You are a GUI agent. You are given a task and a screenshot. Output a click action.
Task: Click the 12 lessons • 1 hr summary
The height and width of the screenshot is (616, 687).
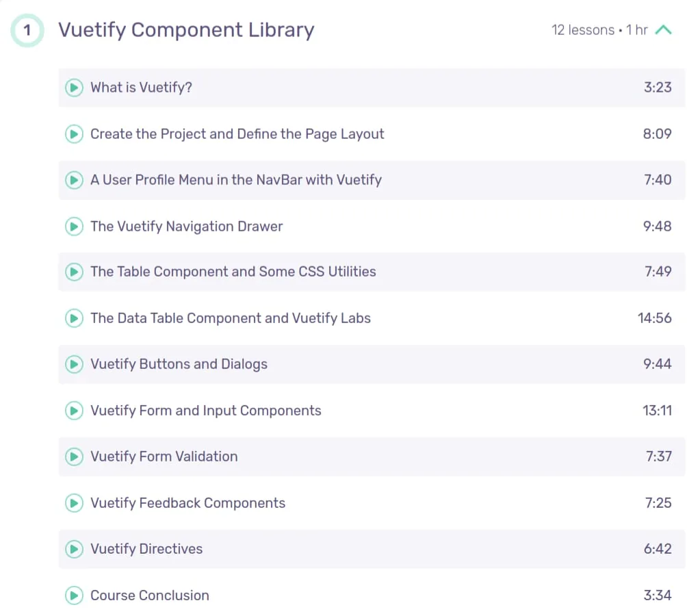(599, 30)
